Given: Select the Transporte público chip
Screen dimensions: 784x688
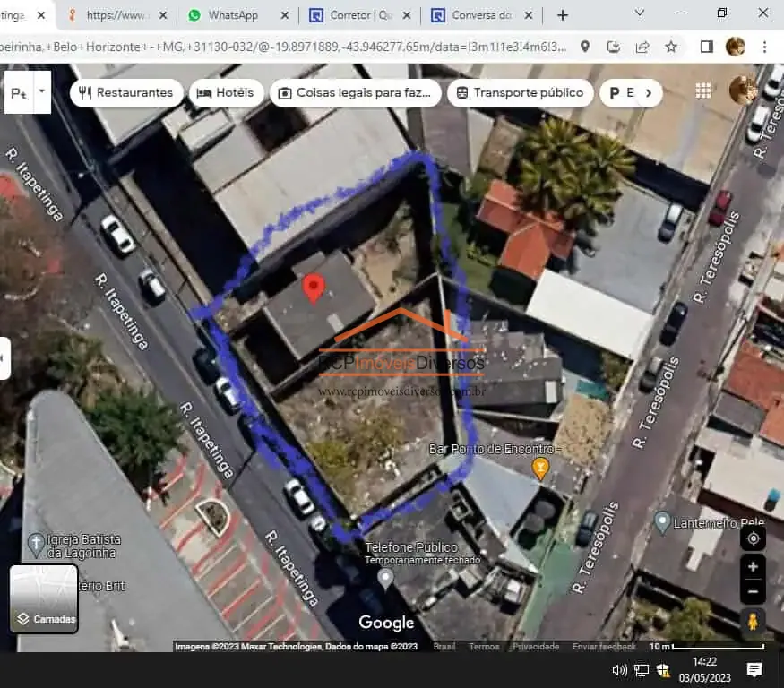Looking at the screenshot, I should pyautogui.click(x=520, y=93).
